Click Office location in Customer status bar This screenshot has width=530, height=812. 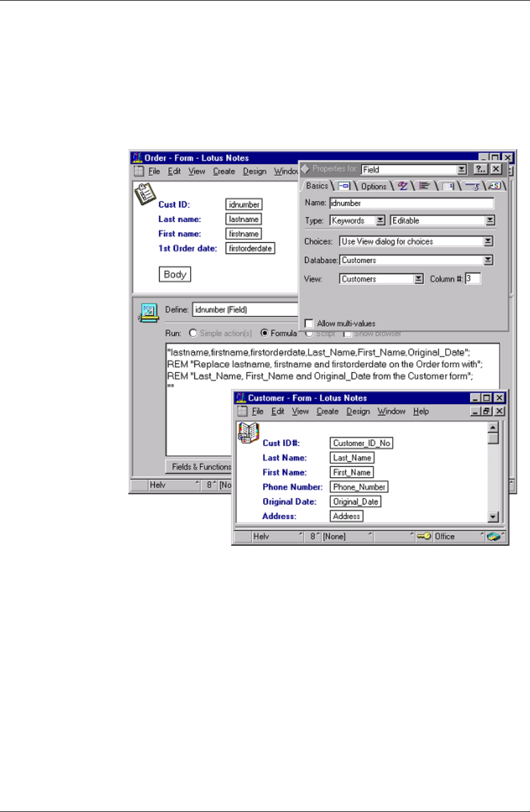coord(445,537)
